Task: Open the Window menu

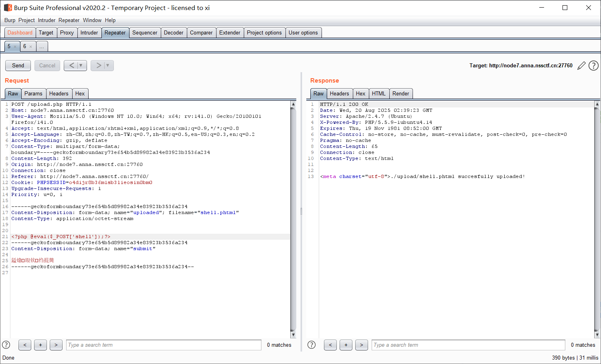Action: pos(92,20)
